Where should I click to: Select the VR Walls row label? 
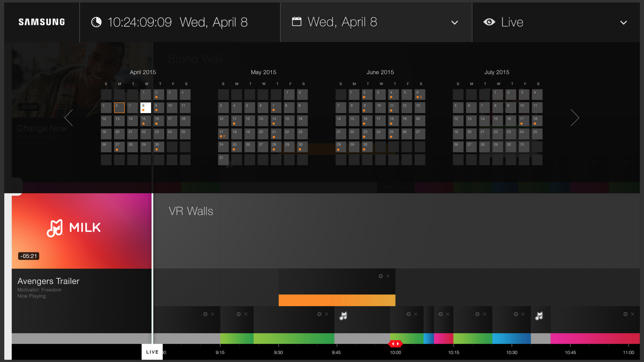pos(191,211)
